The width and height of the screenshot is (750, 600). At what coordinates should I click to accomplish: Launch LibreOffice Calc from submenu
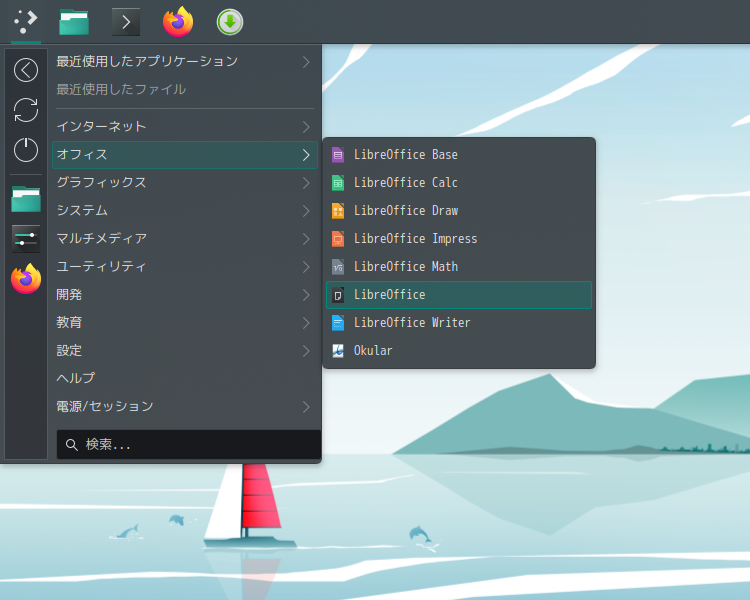coord(459,183)
